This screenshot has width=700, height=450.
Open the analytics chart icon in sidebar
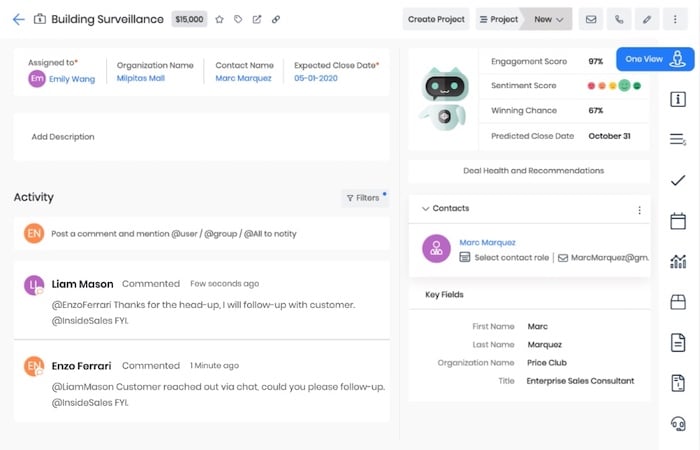678,262
